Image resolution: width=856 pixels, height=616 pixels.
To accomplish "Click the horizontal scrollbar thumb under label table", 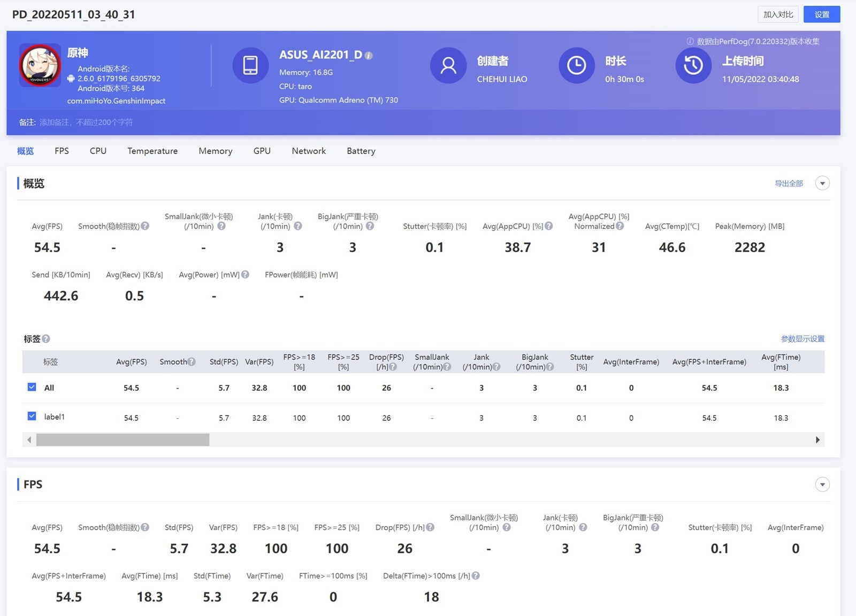I will (x=123, y=440).
